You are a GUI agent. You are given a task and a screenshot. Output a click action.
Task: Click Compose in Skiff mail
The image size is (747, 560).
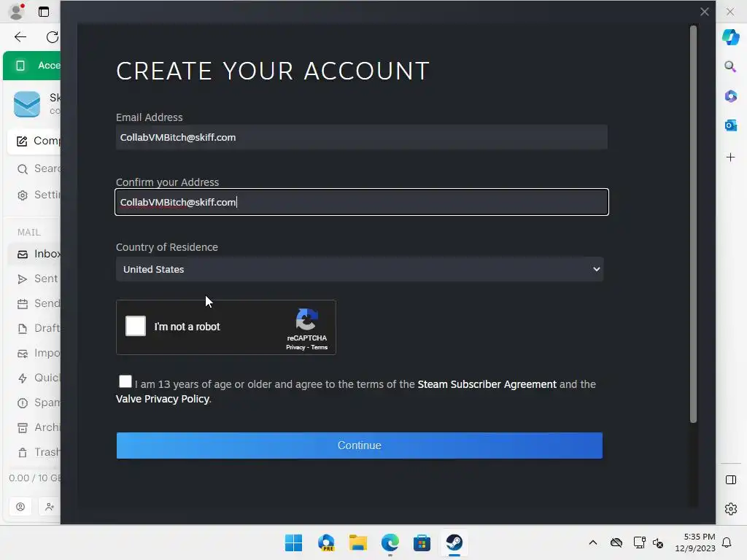pos(34,141)
